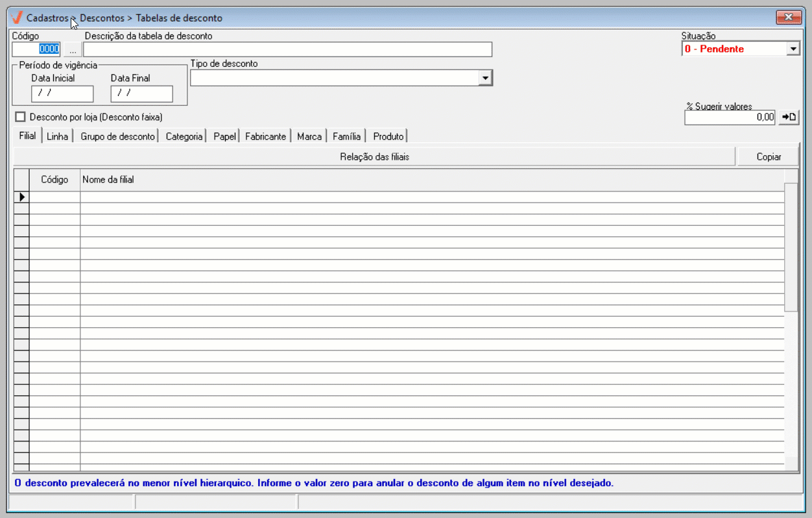Click first row cell under Nome da filial
Image resolution: width=812 pixels, height=518 pixels.
tap(432, 197)
